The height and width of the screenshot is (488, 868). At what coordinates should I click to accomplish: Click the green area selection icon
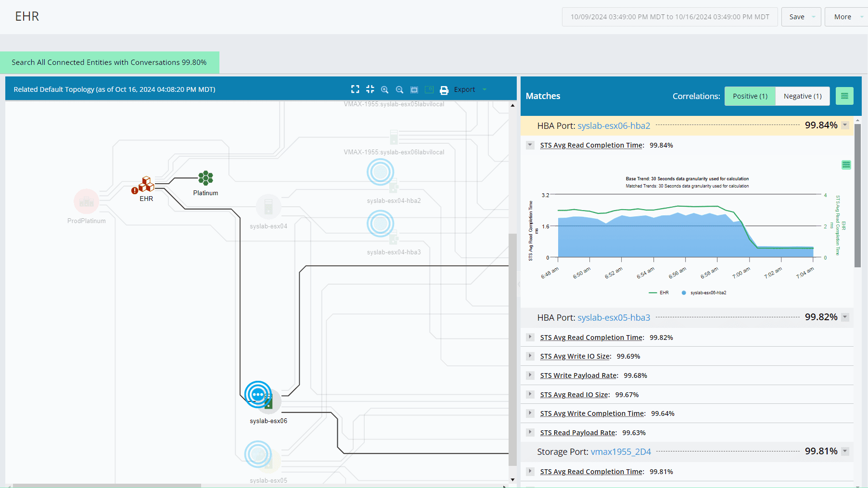(x=429, y=89)
